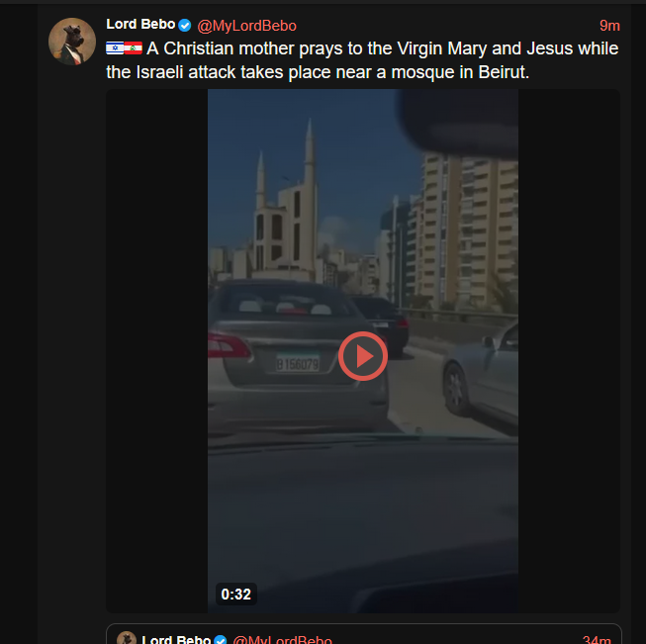The width and height of the screenshot is (646, 644).
Task: Open the quoted tweet via the 34m timestamp
Action: coord(597,640)
